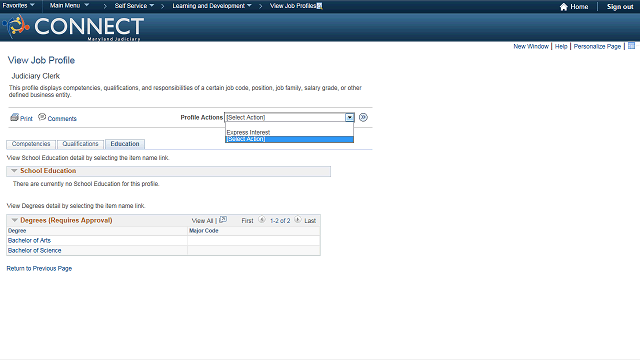Choose Express Interest from the dropdown list

coord(248,132)
